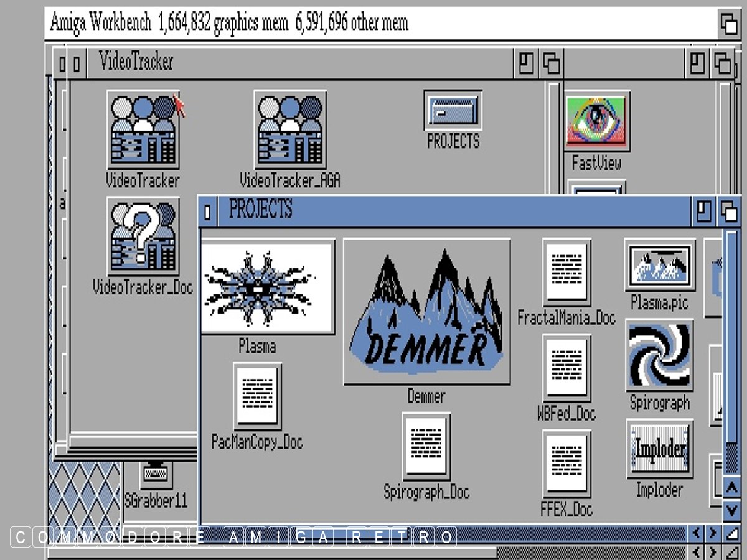Screen dimensions: 747x560
Task: Open the VideoTracker program icon
Action: [x=143, y=130]
